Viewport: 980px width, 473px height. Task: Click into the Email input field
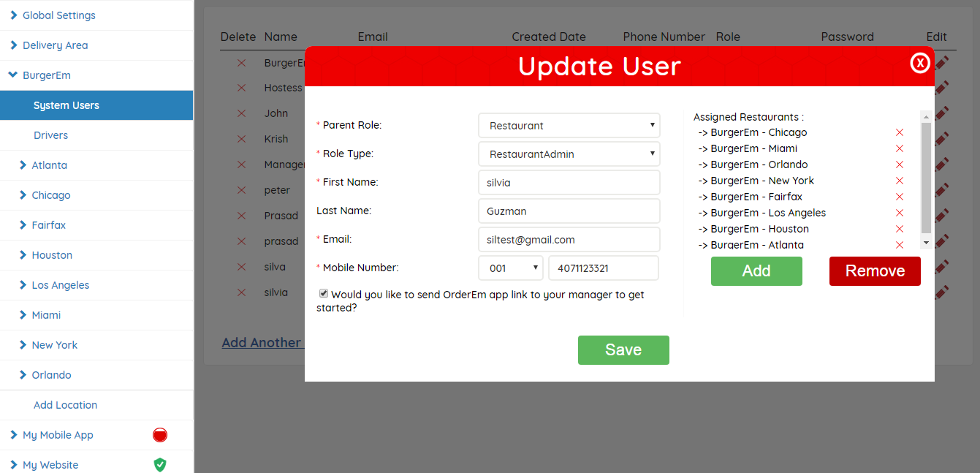pyautogui.click(x=569, y=240)
